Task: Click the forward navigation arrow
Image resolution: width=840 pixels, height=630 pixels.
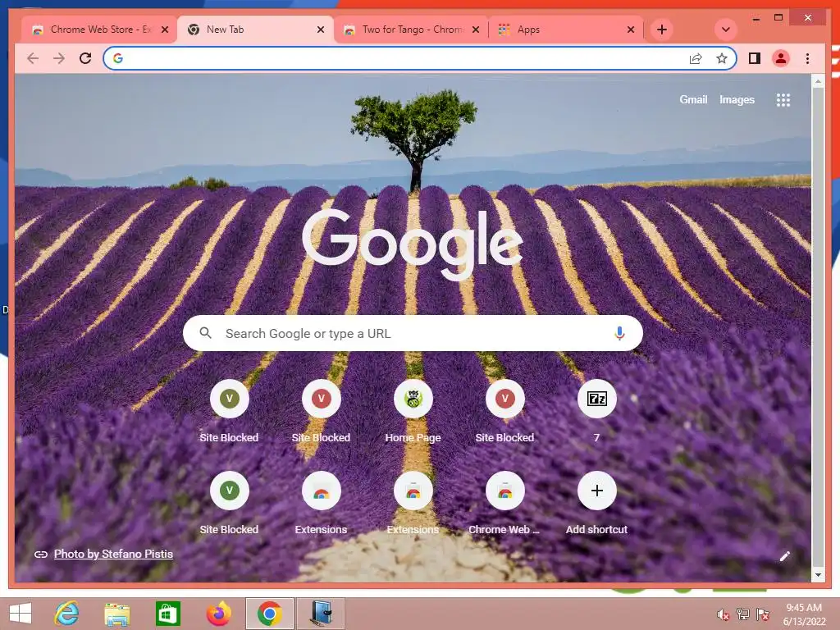Action: click(x=59, y=58)
